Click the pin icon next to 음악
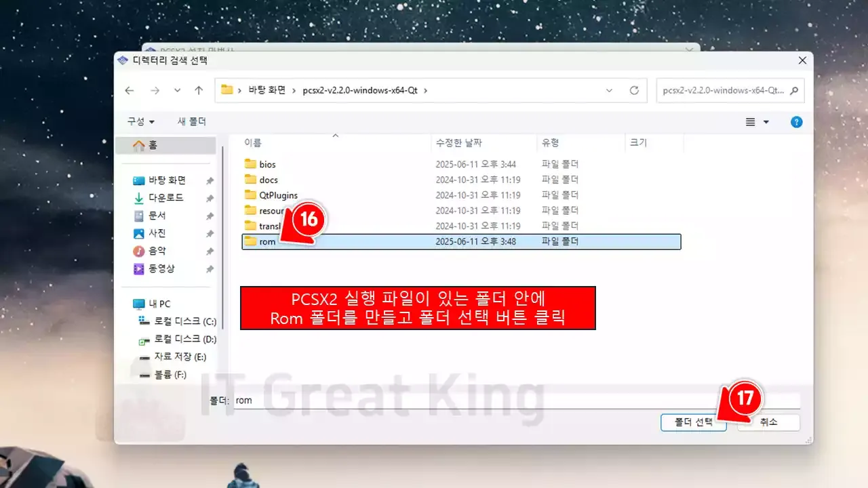This screenshot has height=488, width=868. (210, 251)
